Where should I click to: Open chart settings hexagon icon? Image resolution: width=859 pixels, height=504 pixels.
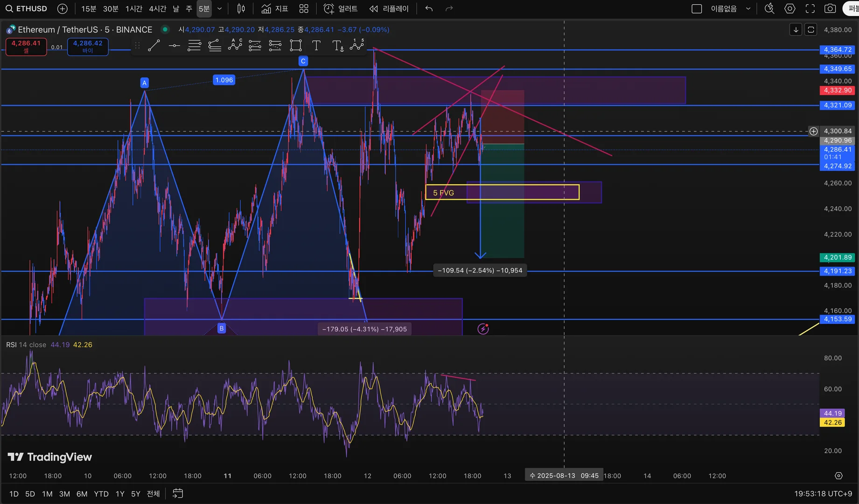click(x=789, y=8)
